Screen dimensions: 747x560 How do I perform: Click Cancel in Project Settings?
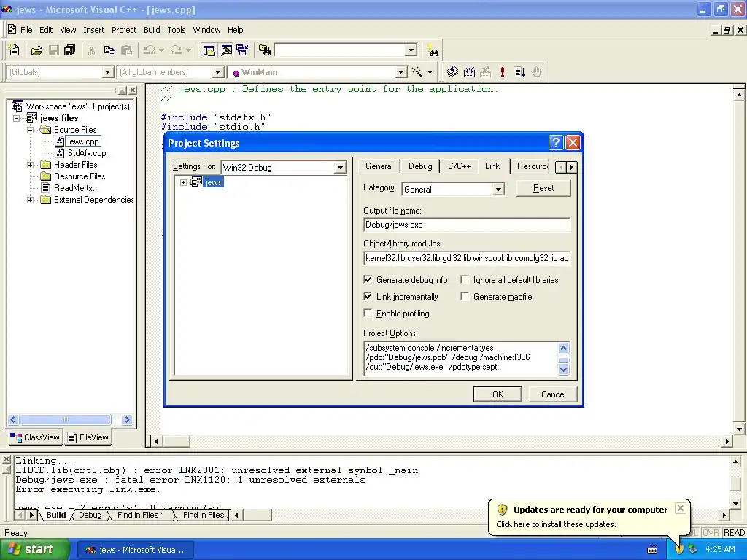coord(553,394)
